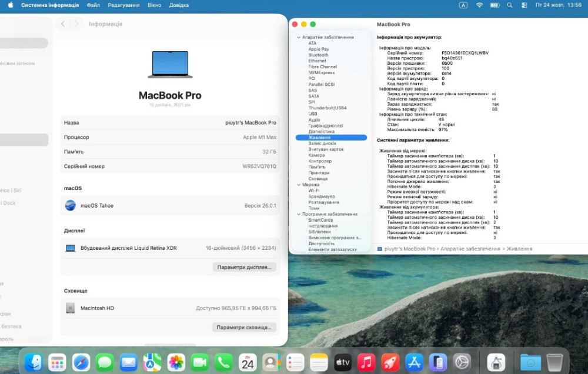Screen dimensions: 588x374
Task: Open Spotlight search from the menu bar
Action: coord(510,5)
